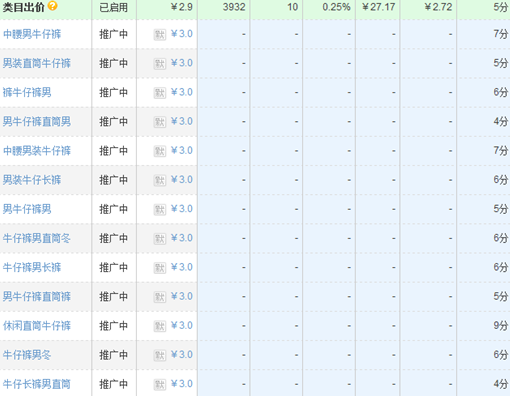This screenshot has width=510, height=397.
Task: Click the 默 icon in the 男牛仔裤直筒裤 row
Action: coord(160,297)
